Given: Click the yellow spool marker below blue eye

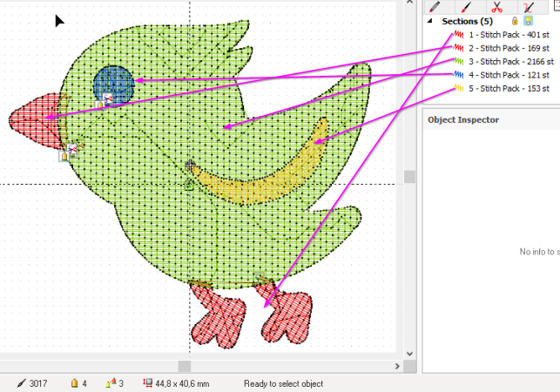Looking at the screenshot, I should [x=100, y=105].
